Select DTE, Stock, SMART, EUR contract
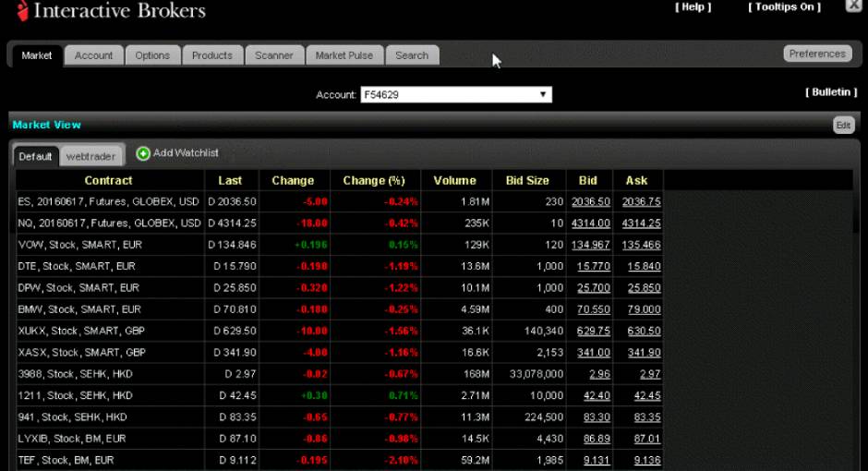This screenshot has width=868, height=471. (77, 267)
